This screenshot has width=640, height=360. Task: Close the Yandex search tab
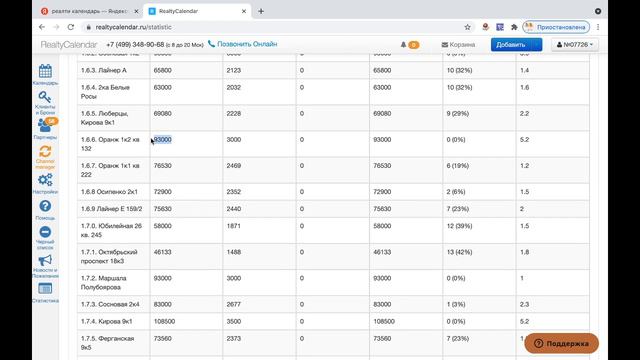click(x=136, y=11)
